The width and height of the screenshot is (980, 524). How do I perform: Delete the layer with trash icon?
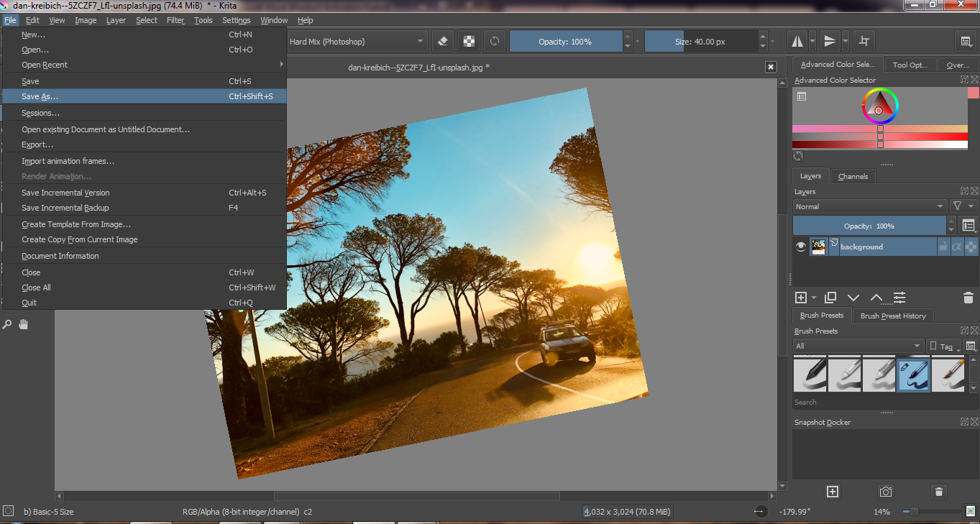968,298
